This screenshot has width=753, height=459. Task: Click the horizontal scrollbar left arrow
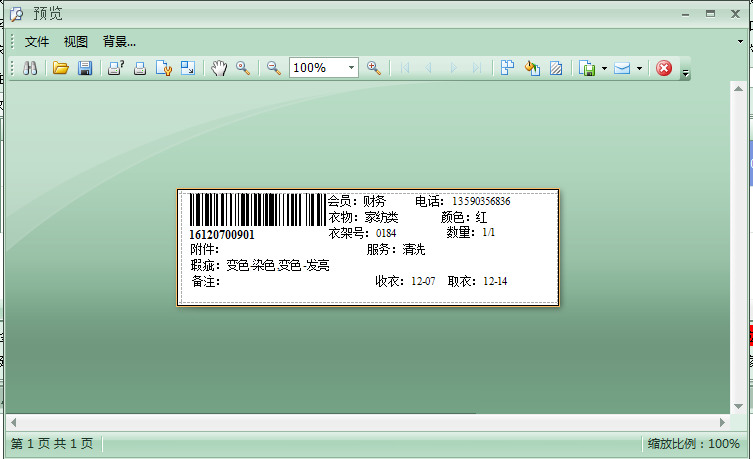click(13, 423)
